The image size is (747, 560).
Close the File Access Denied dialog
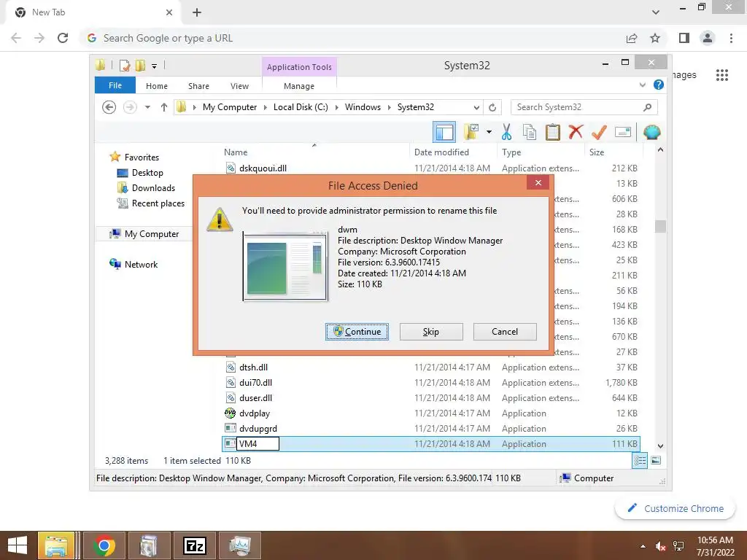tap(538, 182)
